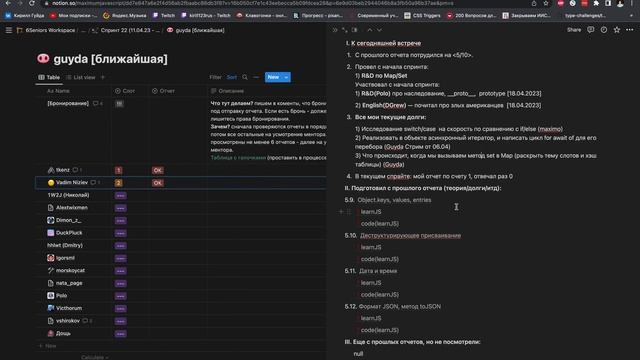Switch to the Table view tab

click(49, 77)
